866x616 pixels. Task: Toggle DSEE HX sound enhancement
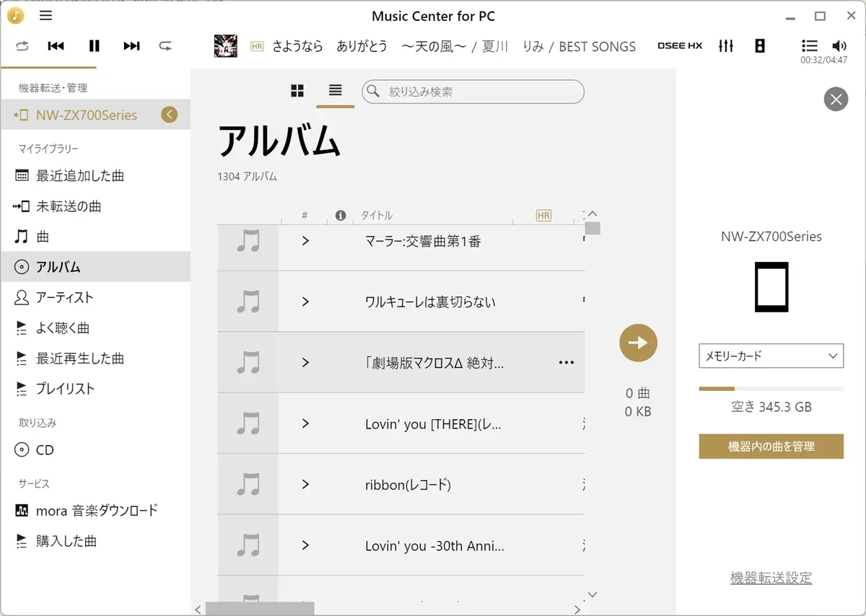click(x=680, y=46)
